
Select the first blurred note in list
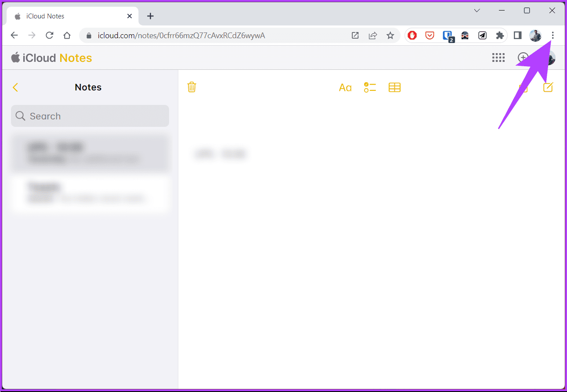[90, 153]
